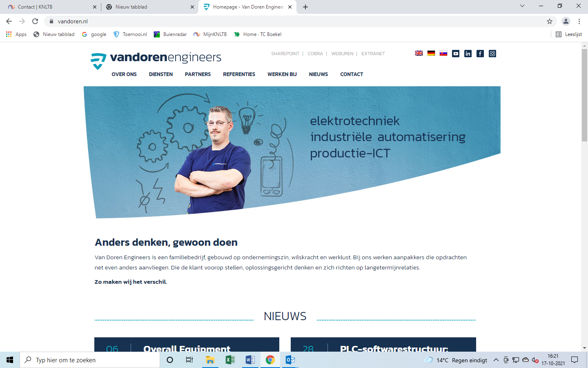Switch site to English via UK flag
Viewport: 588px width, 368px height.
419,53
